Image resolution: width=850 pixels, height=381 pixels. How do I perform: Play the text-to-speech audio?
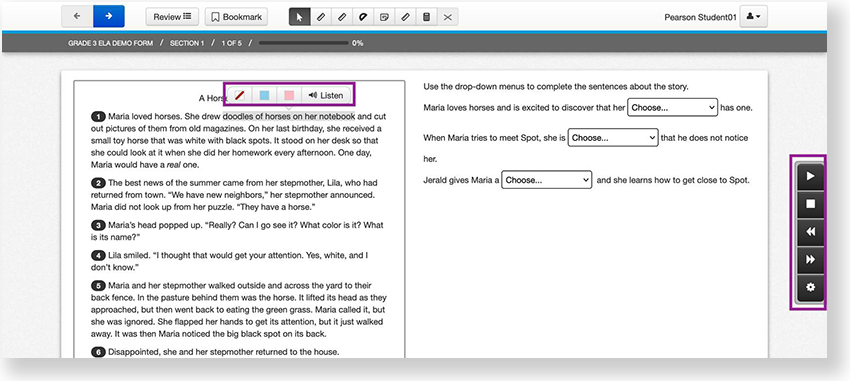810,176
